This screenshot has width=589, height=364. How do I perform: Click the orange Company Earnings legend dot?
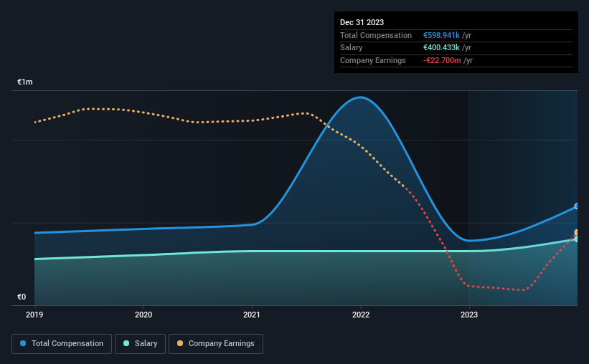click(180, 343)
